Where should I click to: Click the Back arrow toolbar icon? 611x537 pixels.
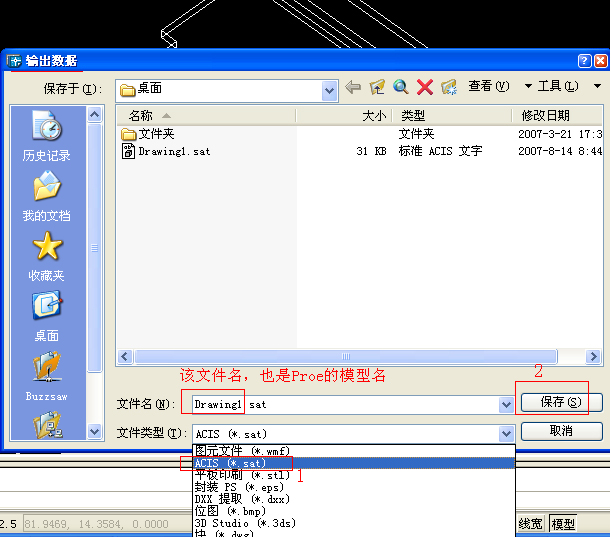click(353, 87)
